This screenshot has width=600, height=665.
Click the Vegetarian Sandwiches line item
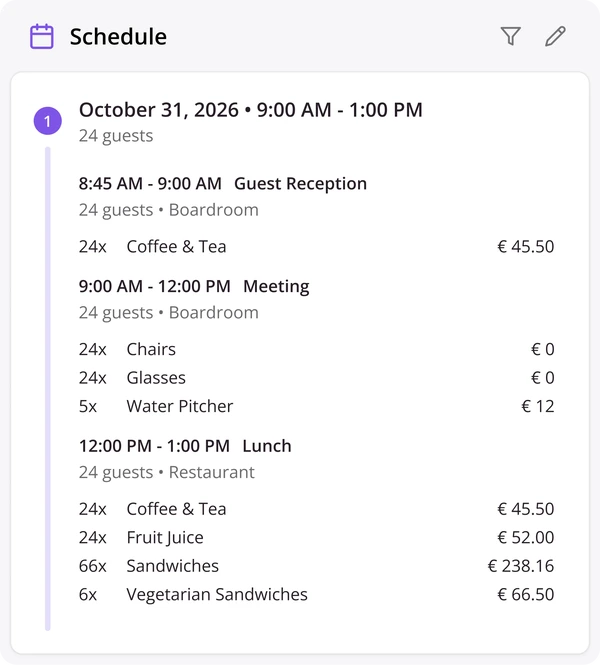[316, 594]
